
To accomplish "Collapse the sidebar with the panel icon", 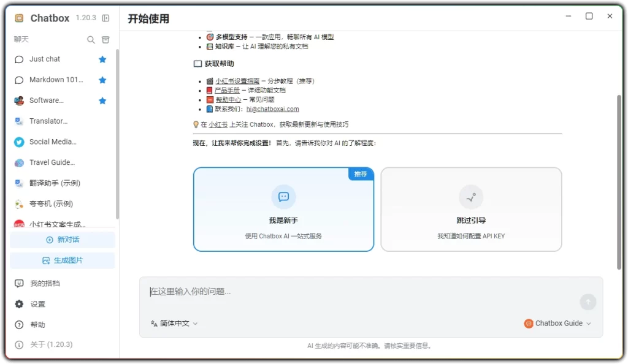I will (x=105, y=18).
